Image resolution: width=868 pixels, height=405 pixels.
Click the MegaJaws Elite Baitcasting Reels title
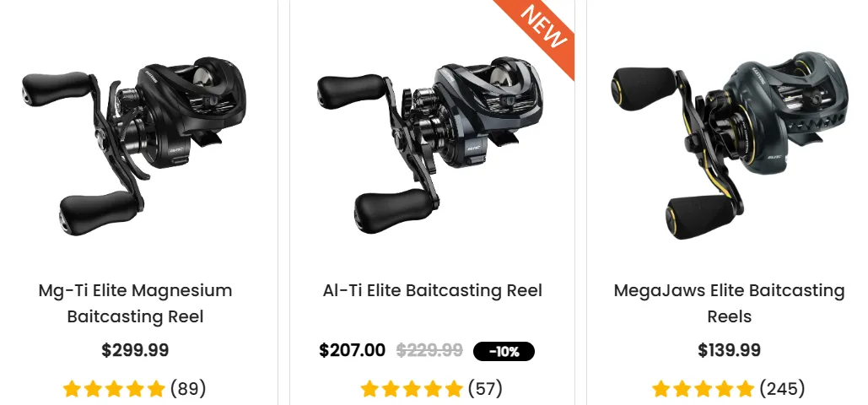tap(729, 304)
